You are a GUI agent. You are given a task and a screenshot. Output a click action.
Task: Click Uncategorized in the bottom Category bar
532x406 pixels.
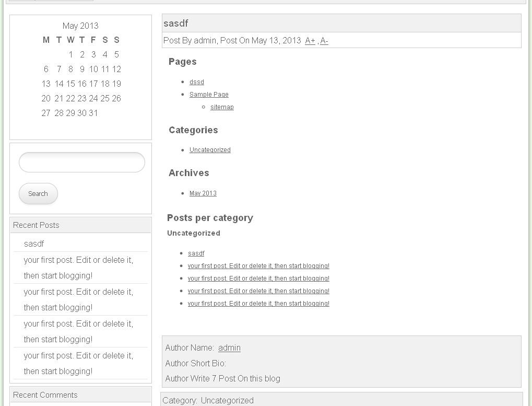(x=227, y=401)
